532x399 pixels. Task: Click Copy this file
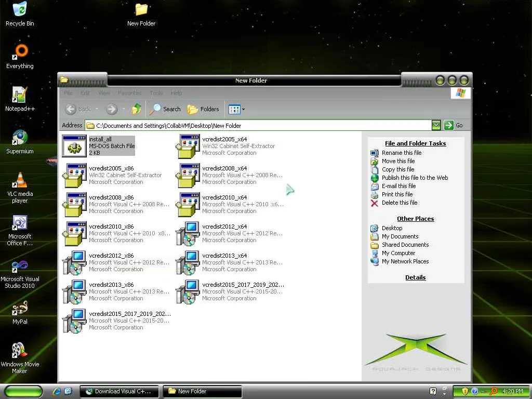click(x=397, y=169)
